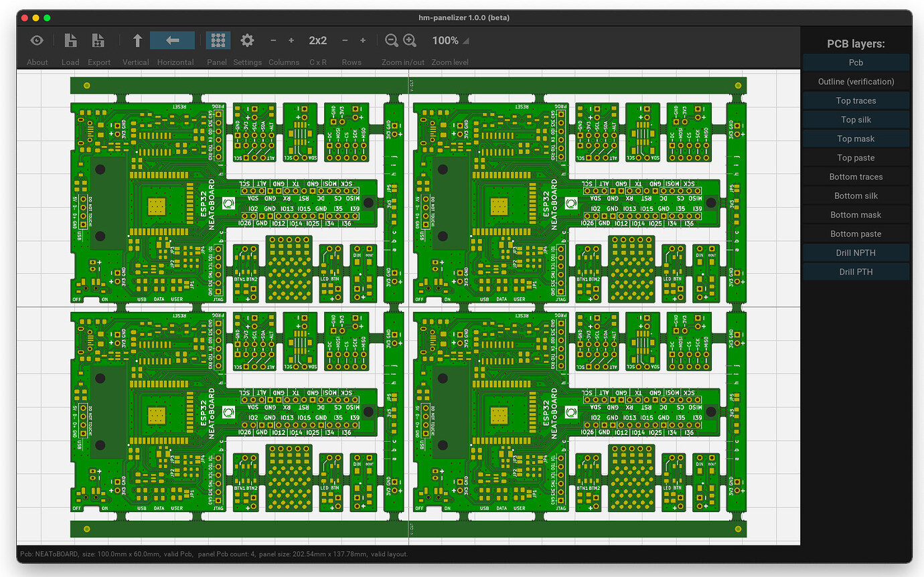
Task: Open Settings gear icon
Action: (x=247, y=41)
